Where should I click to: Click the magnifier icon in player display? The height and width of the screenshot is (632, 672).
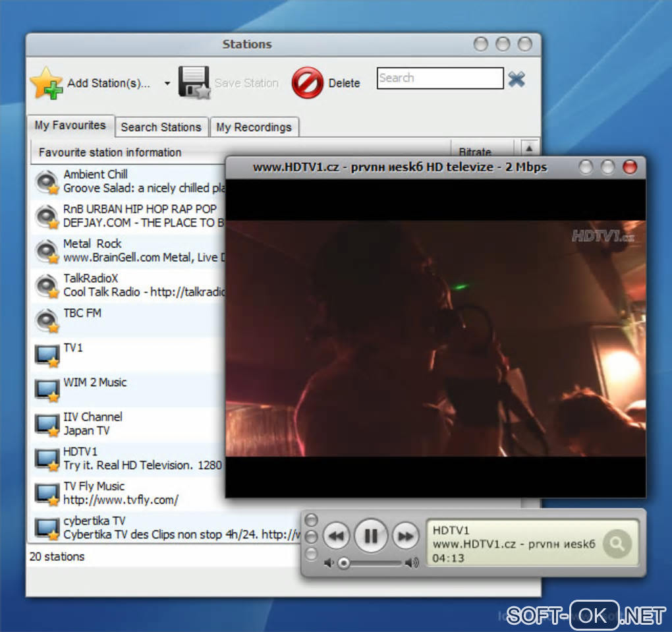tap(617, 544)
